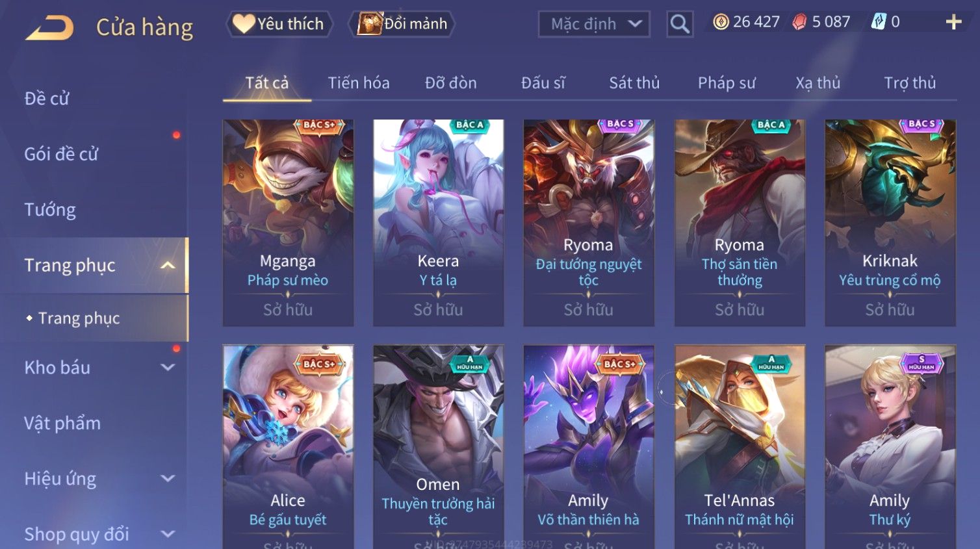Click the blue voucher currency icon
Viewport: 980px width, 549px height.
click(879, 22)
